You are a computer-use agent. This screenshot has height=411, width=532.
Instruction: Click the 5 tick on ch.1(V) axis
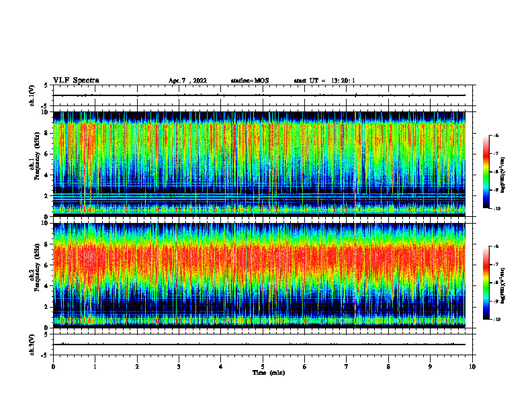[x=46, y=85]
